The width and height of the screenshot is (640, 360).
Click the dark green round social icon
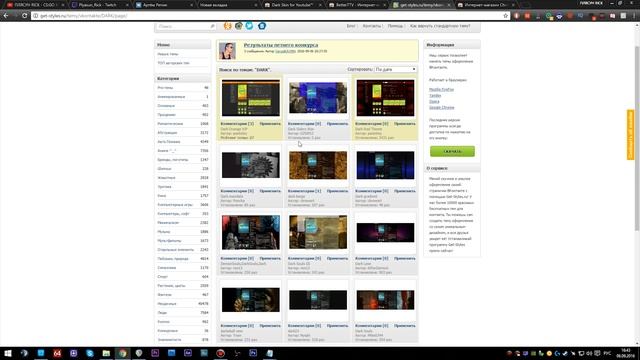click(x=239, y=26)
